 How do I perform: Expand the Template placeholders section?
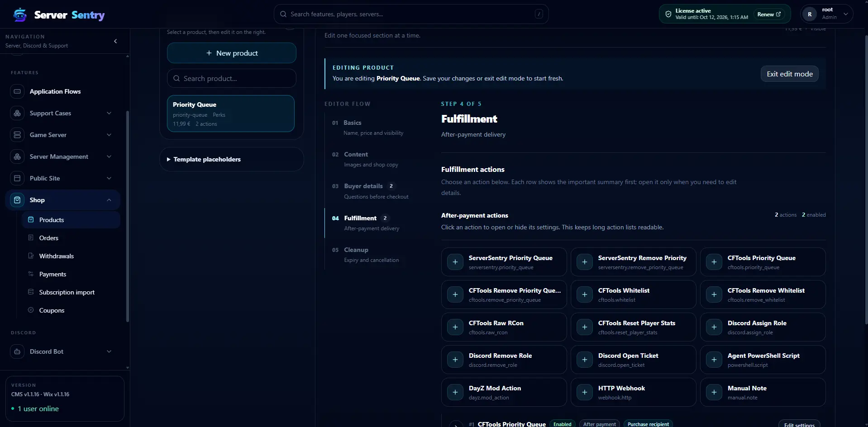[232, 159]
